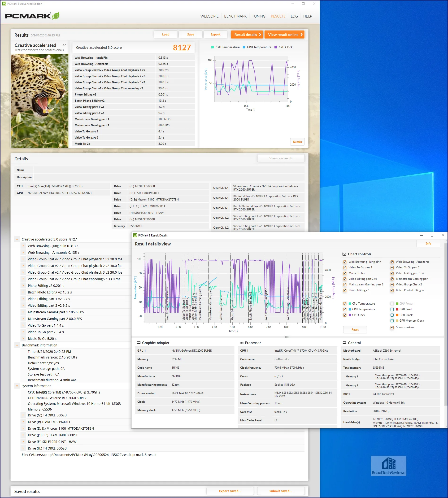Click the Info button in Result Details
The height and width of the screenshot is (498, 448).
(428, 244)
